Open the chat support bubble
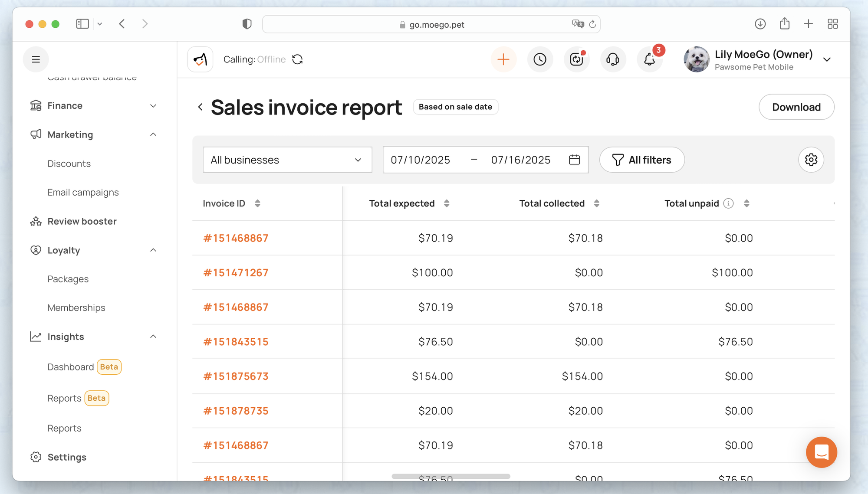This screenshot has width=868, height=494. (821, 452)
